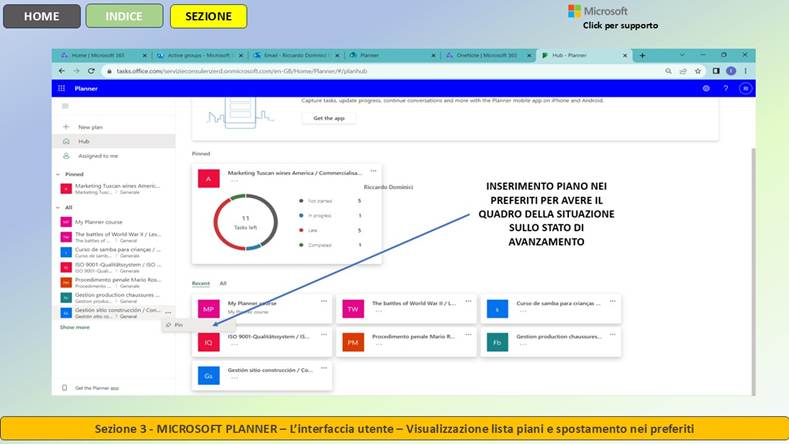Select the Hub home icon in sidebar
This screenshot has height=444, width=789.
[x=66, y=141]
